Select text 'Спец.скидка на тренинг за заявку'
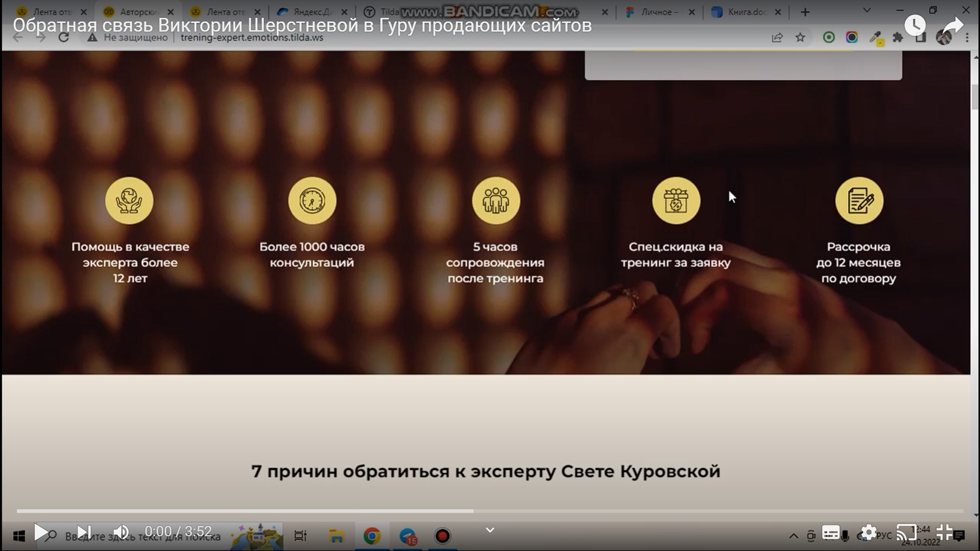The image size is (980, 551). click(675, 255)
